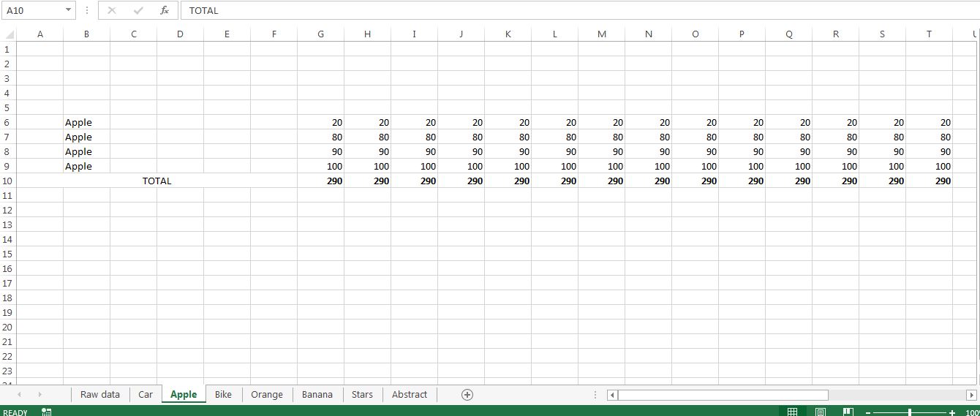This screenshot has height=416, width=980.
Task: Select cell P9 with value 100
Action: coord(742,166)
